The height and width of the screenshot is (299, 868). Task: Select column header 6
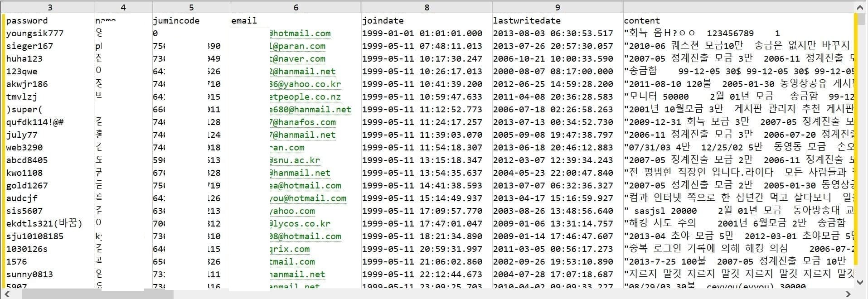coord(296,7)
